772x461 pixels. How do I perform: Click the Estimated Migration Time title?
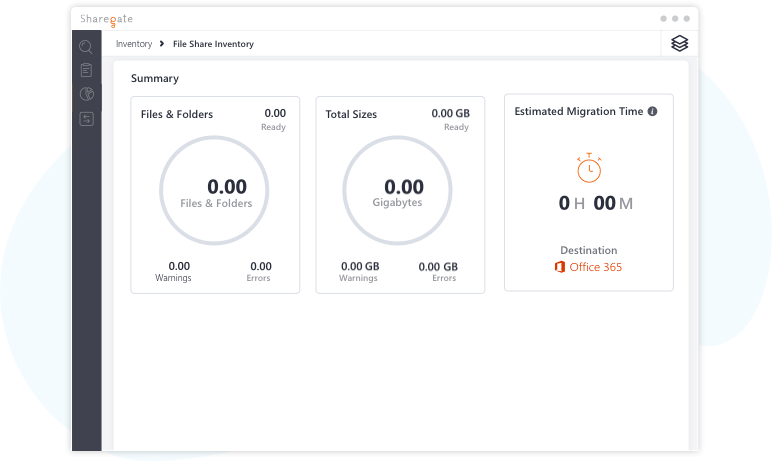[579, 111]
